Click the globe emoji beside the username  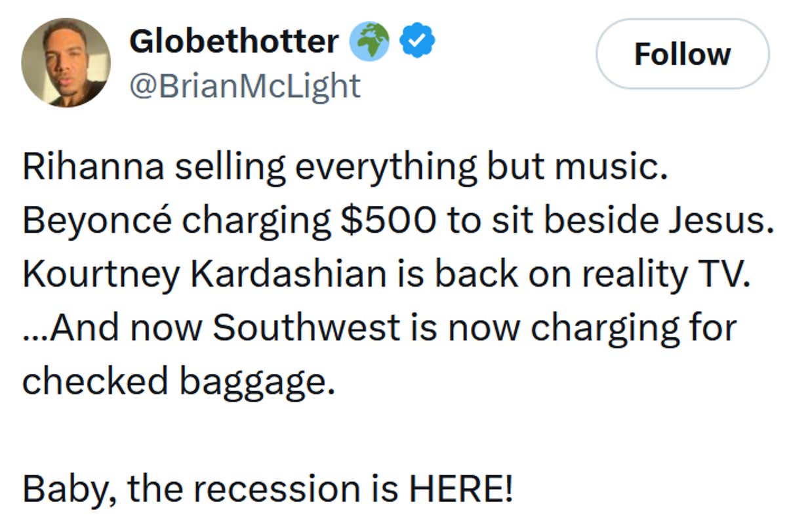click(371, 39)
